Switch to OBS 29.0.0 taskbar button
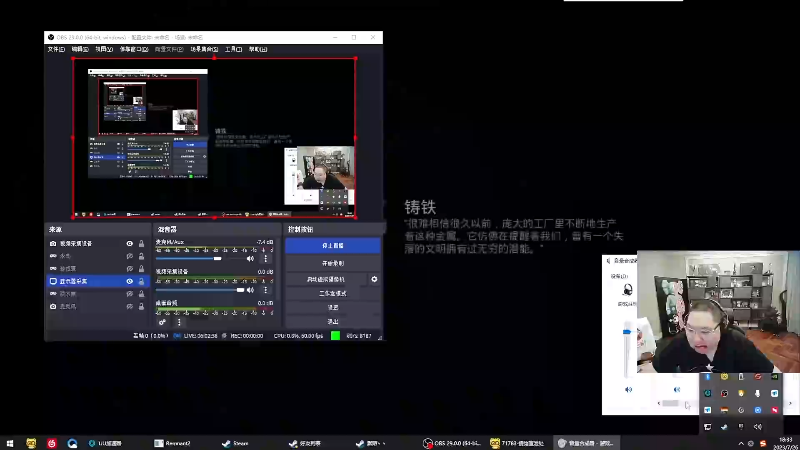The width and height of the screenshot is (800, 450). coord(452,443)
